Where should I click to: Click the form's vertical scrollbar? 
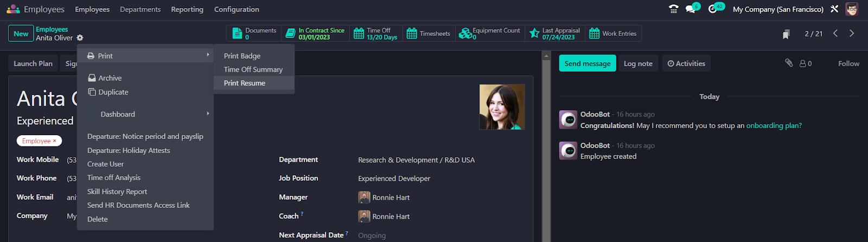(546, 147)
